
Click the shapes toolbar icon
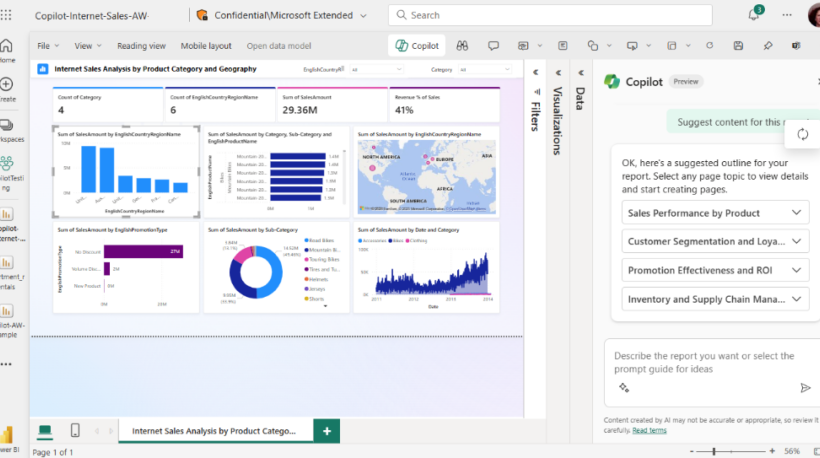[x=593, y=45]
